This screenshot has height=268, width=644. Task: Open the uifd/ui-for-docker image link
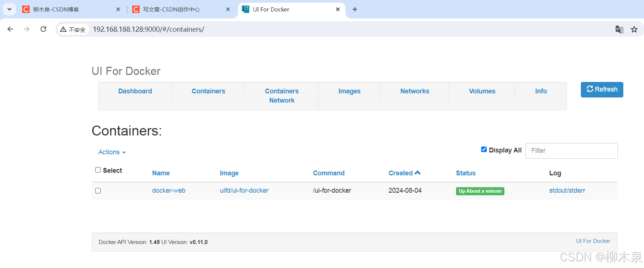(x=244, y=190)
